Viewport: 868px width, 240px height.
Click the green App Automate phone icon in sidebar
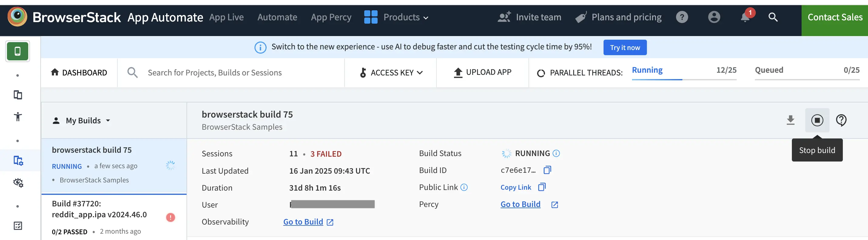click(x=18, y=51)
